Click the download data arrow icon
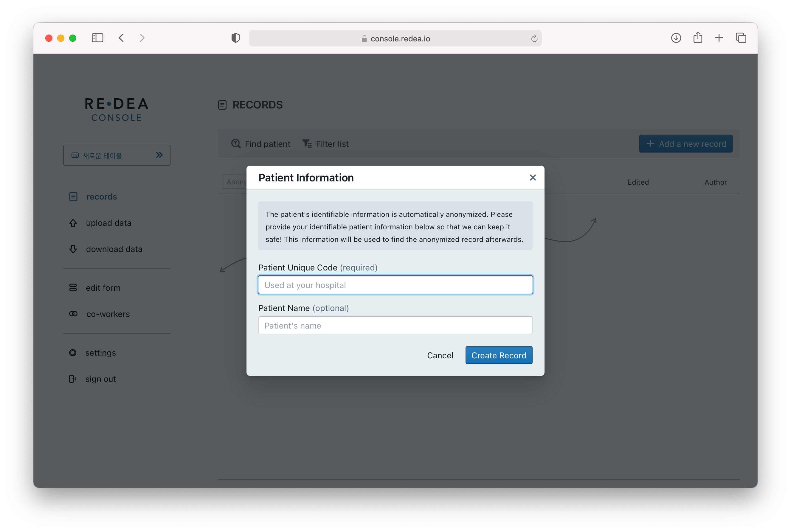Screen dimensions: 791x532 point(73,249)
